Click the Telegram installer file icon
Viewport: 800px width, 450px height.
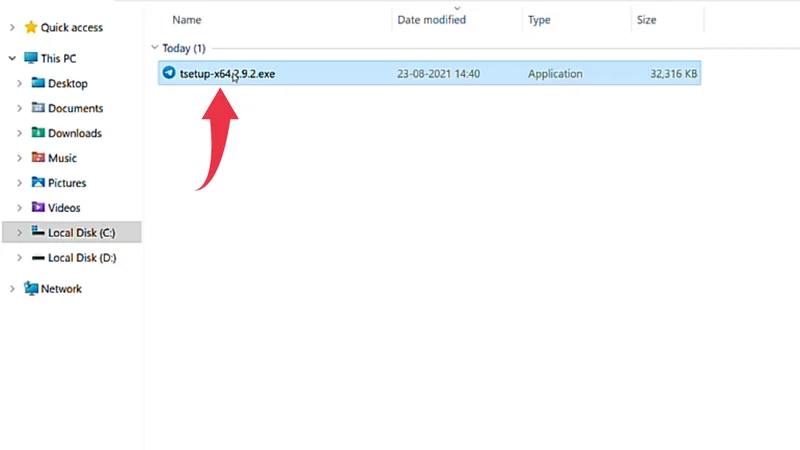pos(169,73)
